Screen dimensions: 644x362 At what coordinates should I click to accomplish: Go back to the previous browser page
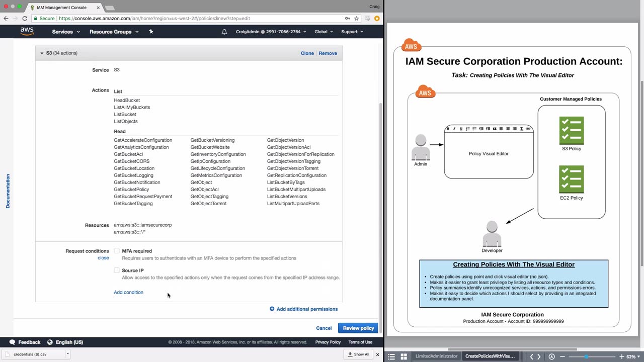coord(6,18)
